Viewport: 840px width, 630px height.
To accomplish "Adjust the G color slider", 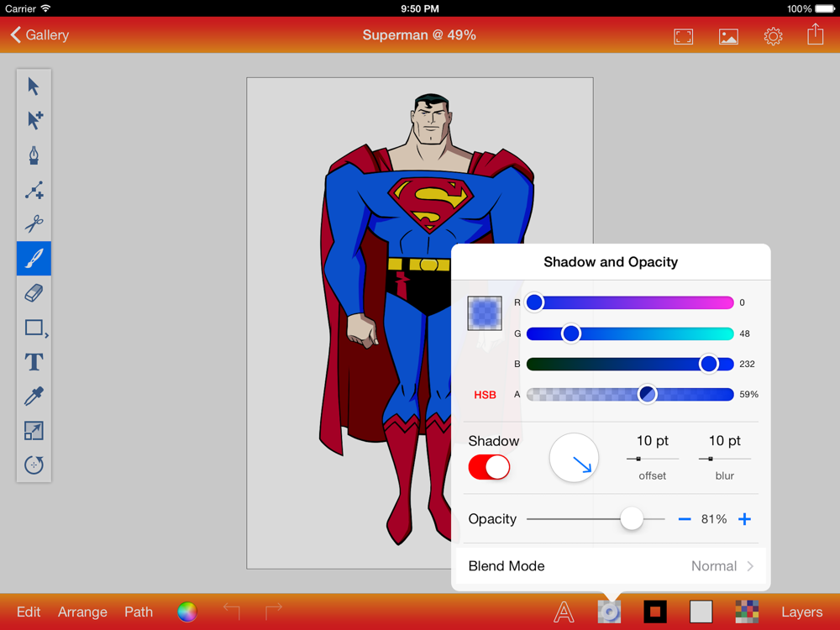I will (x=630, y=333).
